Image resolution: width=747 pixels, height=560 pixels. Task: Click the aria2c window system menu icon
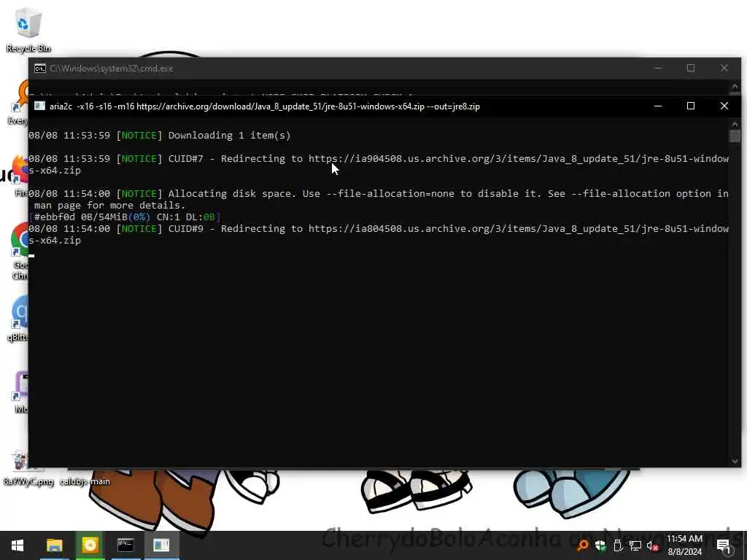40,106
